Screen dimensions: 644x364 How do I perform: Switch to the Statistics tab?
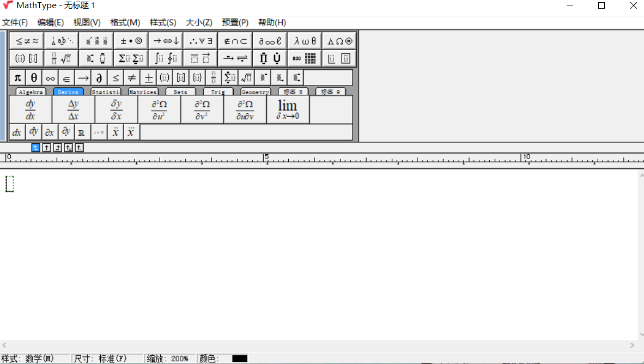point(106,92)
